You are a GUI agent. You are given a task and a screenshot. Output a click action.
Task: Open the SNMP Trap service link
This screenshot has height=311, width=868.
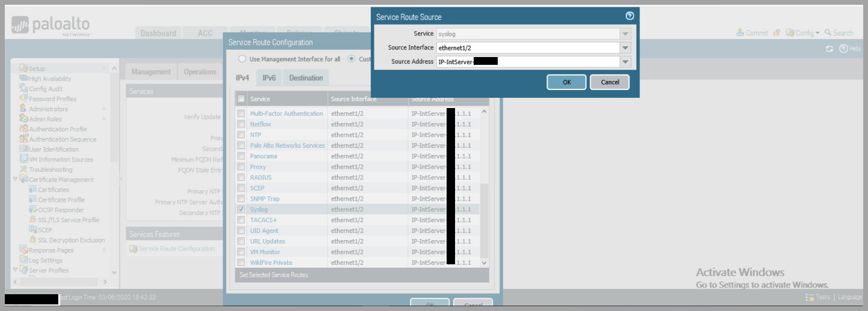264,199
